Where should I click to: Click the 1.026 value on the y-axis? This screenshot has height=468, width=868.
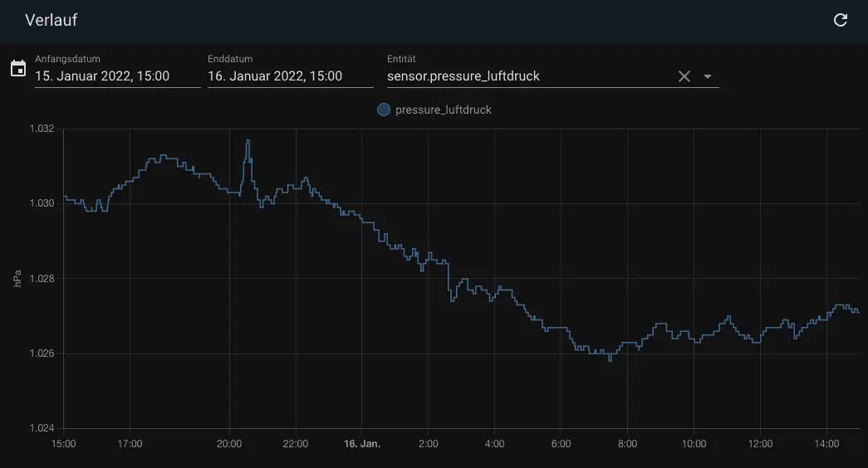(x=42, y=353)
